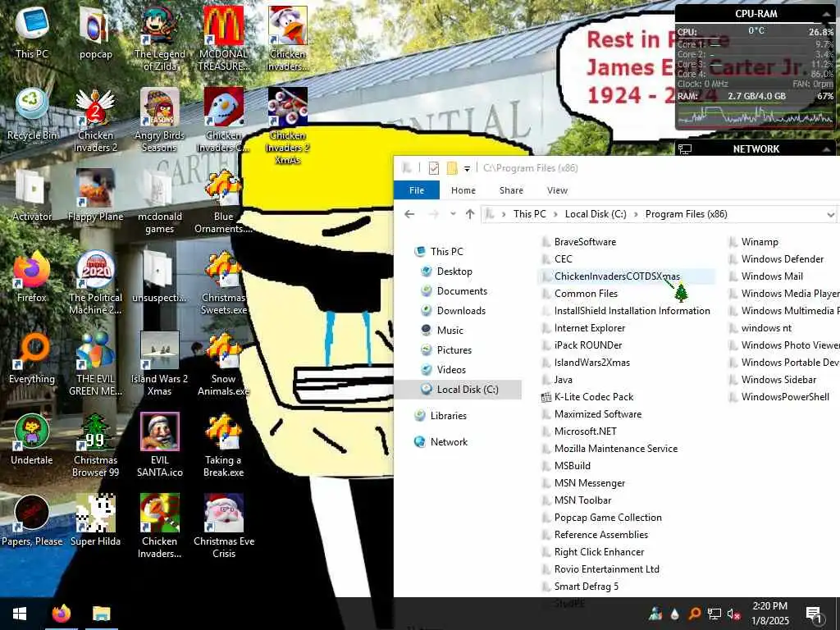Viewport: 840px width, 630px height.
Task: Open the This PC desktop icon
Action: tap(32, 33)
